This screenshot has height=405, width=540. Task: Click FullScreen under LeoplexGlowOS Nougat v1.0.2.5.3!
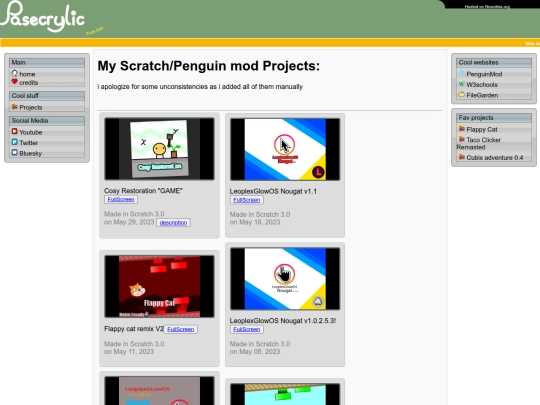click(x=247, y=329)
